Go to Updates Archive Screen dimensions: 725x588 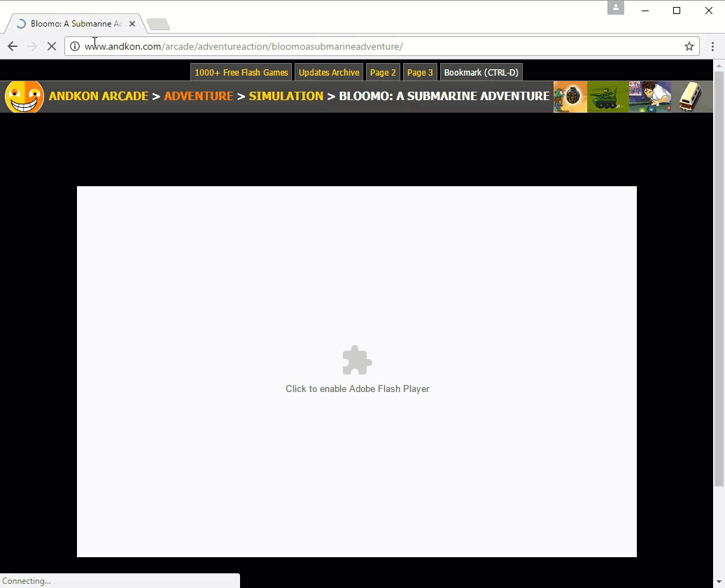click(x=329, y=72)
